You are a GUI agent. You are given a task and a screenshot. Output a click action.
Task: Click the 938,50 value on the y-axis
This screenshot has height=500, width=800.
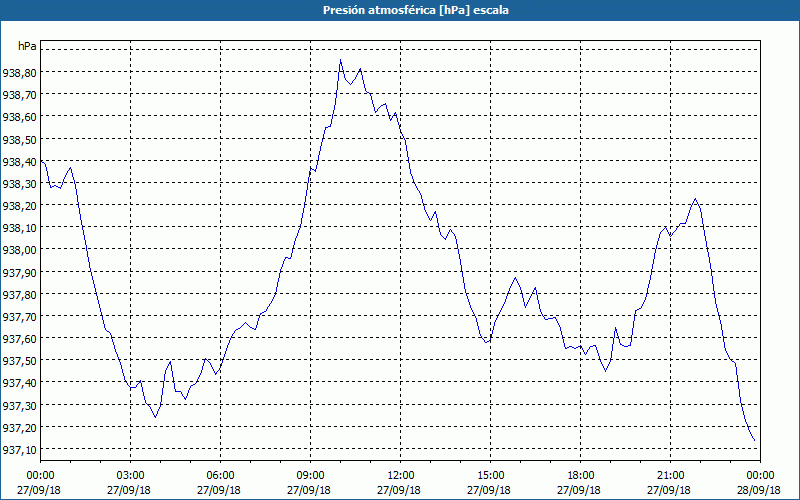click(x=20, y=139)
